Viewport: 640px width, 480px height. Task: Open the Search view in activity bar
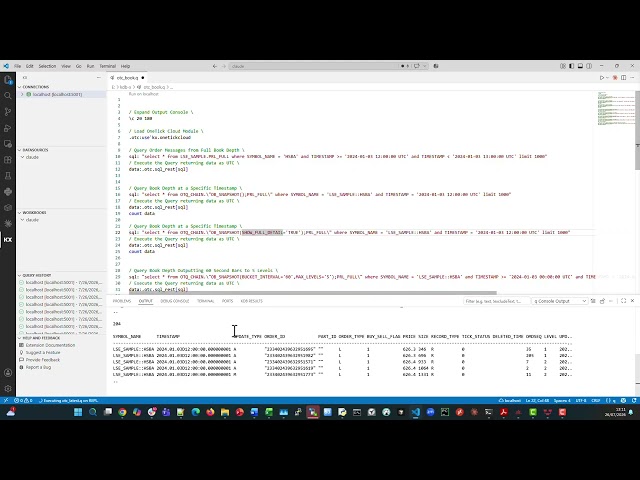[8, 96]
